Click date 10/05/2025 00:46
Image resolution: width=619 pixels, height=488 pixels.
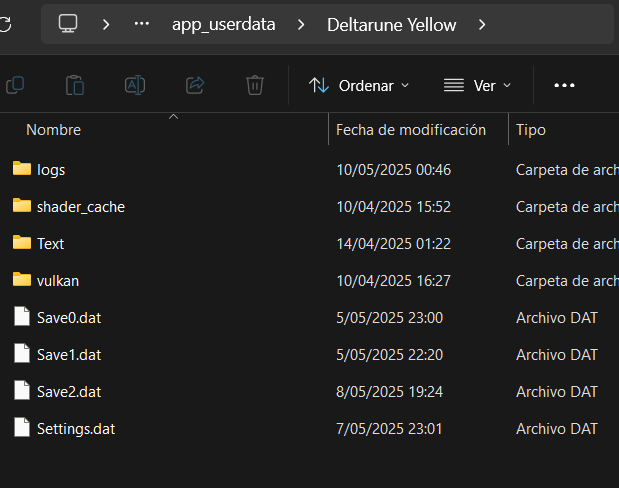click(394, 170)
